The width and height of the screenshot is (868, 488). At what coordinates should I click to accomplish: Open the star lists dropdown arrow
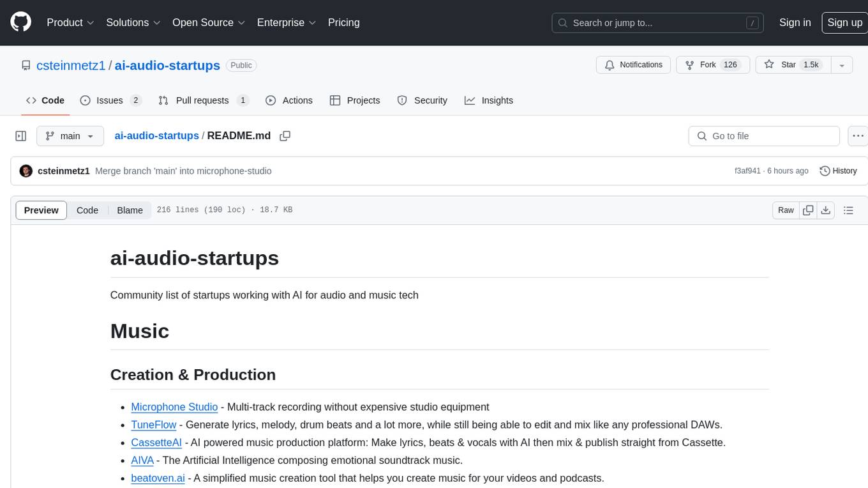click(842, 65)
